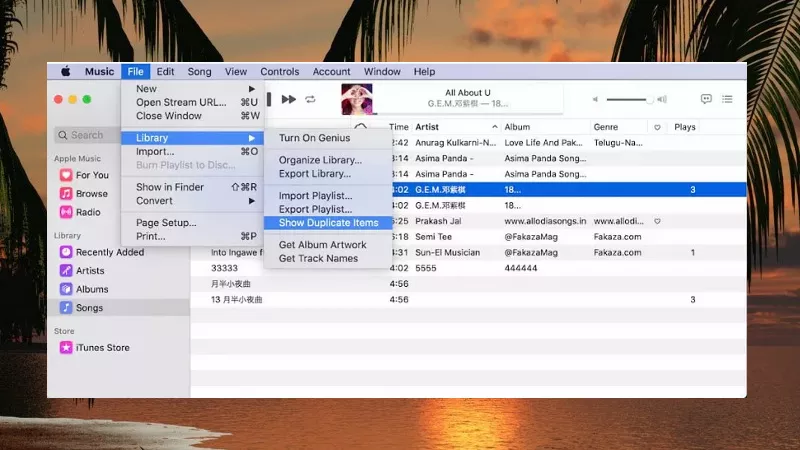Choose Print... menu item
The image size is (800, 450).
[x=192, y=236]
